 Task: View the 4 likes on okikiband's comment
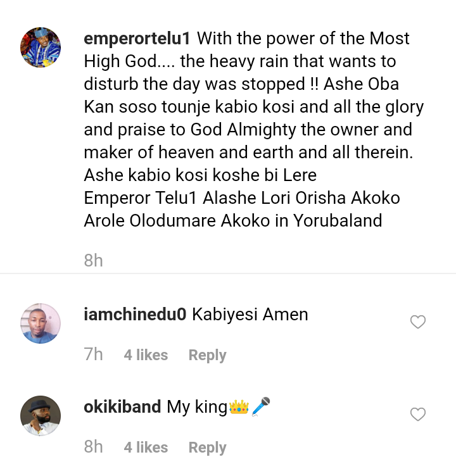tap(146, 448)
